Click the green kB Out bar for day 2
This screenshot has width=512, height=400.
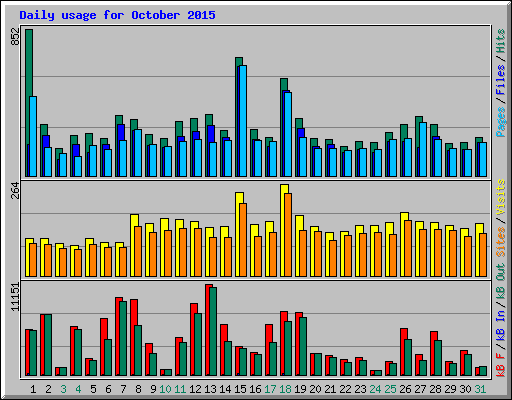48,345
